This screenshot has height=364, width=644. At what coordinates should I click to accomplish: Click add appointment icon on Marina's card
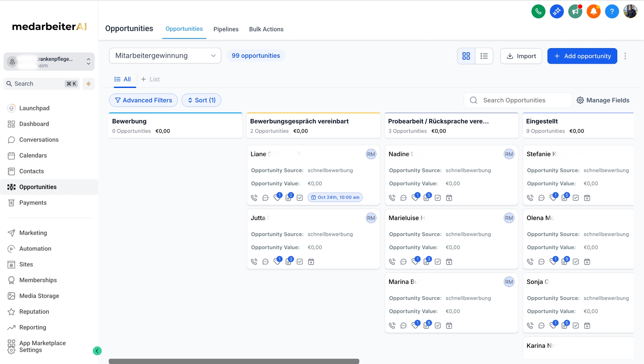tap(449, 326)
